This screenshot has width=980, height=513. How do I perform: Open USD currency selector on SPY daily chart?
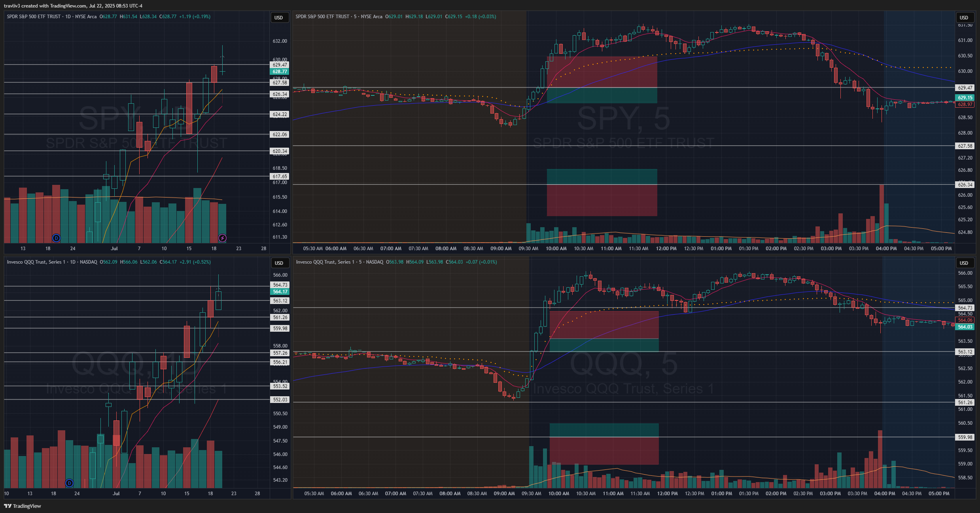pyautogui.click(x=279, y=17)
